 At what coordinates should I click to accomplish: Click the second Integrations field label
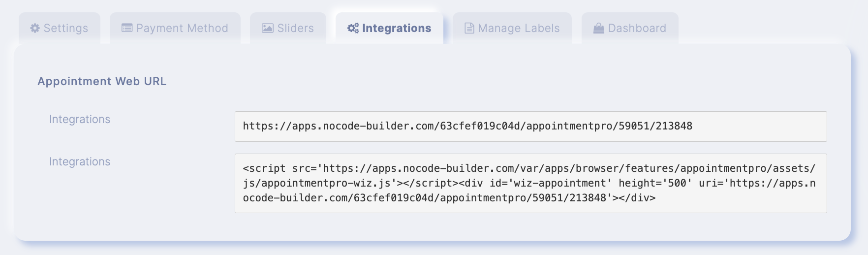tap(80, 161)
